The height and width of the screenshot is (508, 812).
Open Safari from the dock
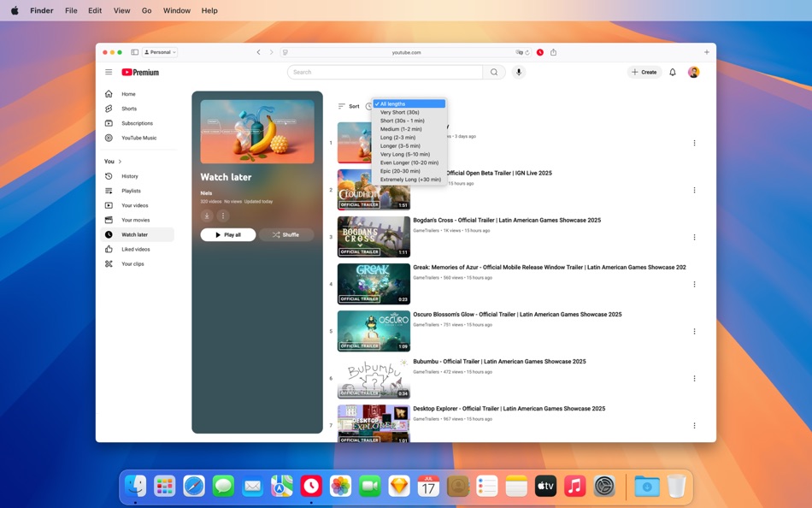click(x=194, y=487)
